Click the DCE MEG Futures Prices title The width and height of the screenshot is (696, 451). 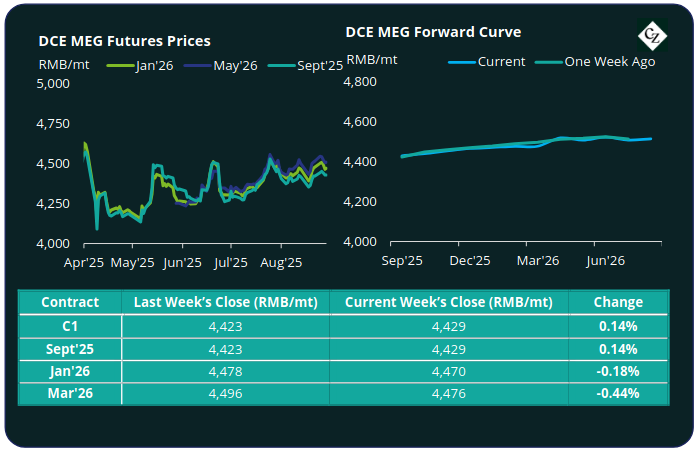[x=124, y=41]
